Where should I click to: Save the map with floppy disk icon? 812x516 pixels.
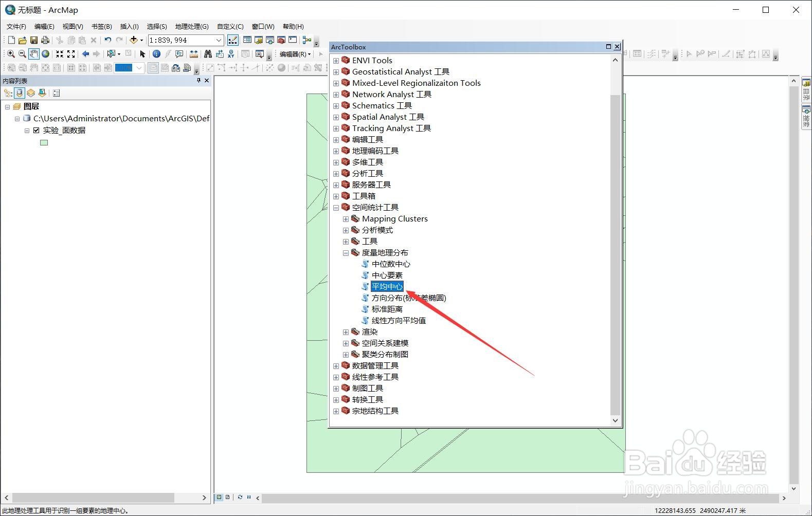[33, 40]
